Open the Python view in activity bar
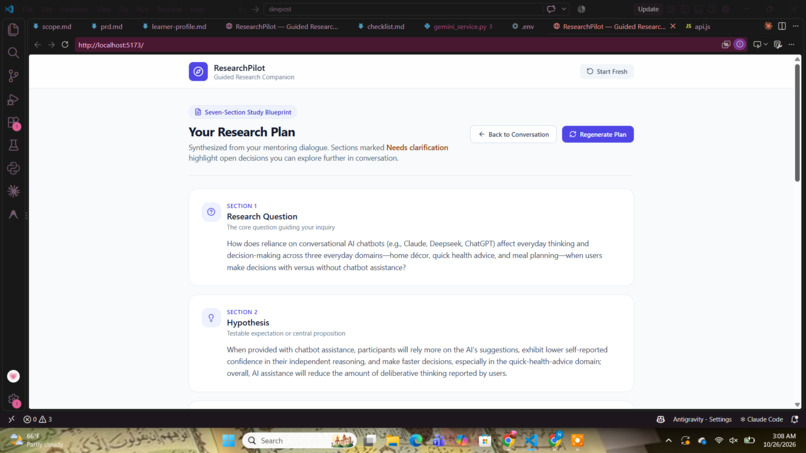 click(x=13, y=168)
